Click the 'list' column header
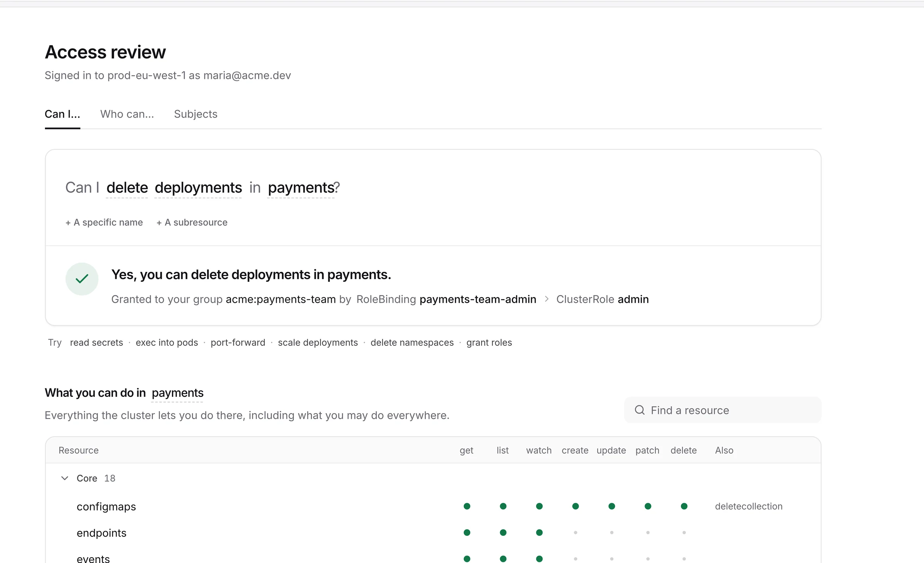Image resolution: width=924 pixels, height=563 pixels. point(502,450)
